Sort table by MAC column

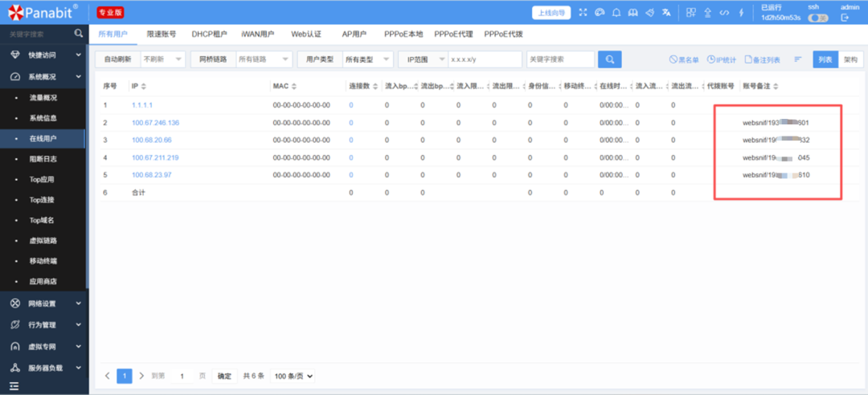(x=294, y=87)
